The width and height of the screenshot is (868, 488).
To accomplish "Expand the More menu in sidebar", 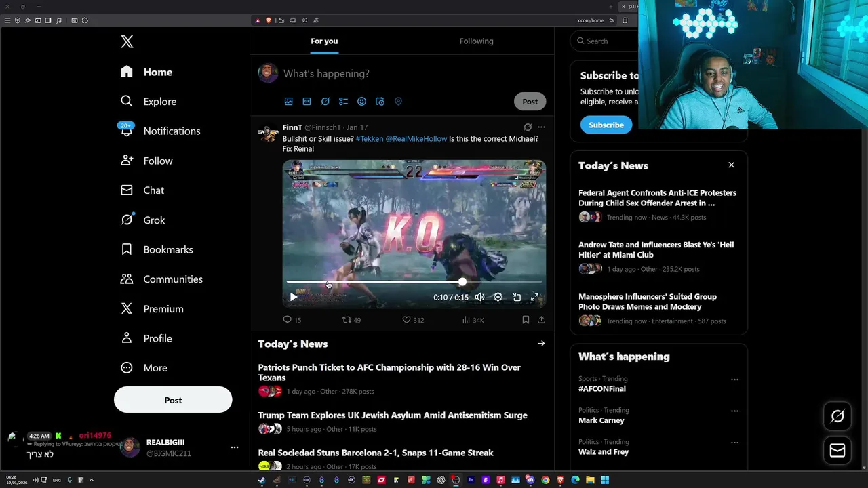I will click(144, 368).
